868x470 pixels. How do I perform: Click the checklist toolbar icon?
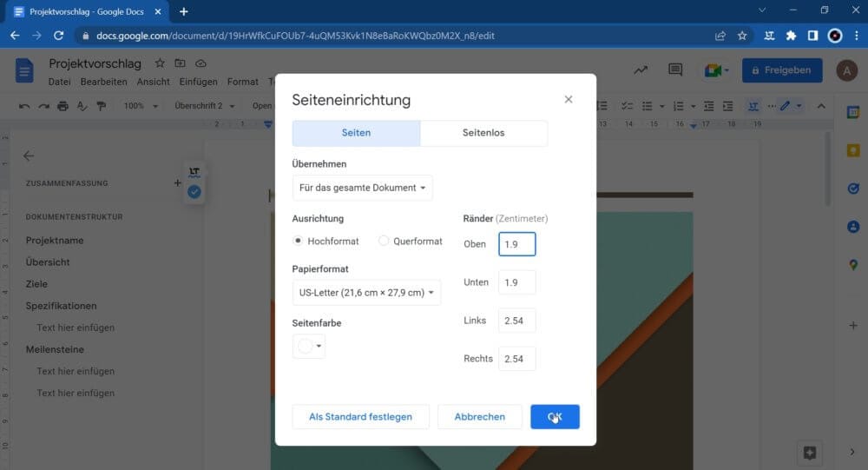pyautogui.click(x=627, y=106)
